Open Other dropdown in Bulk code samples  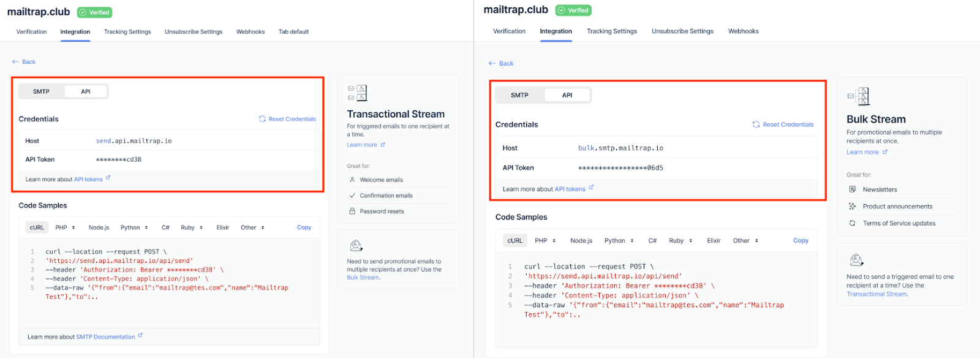click(x=745, y=241)
